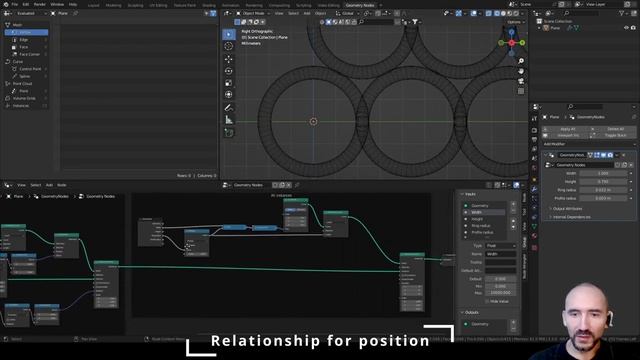Activate the Scale tool
The image size is (640, 360).
[x=229, y=83]
